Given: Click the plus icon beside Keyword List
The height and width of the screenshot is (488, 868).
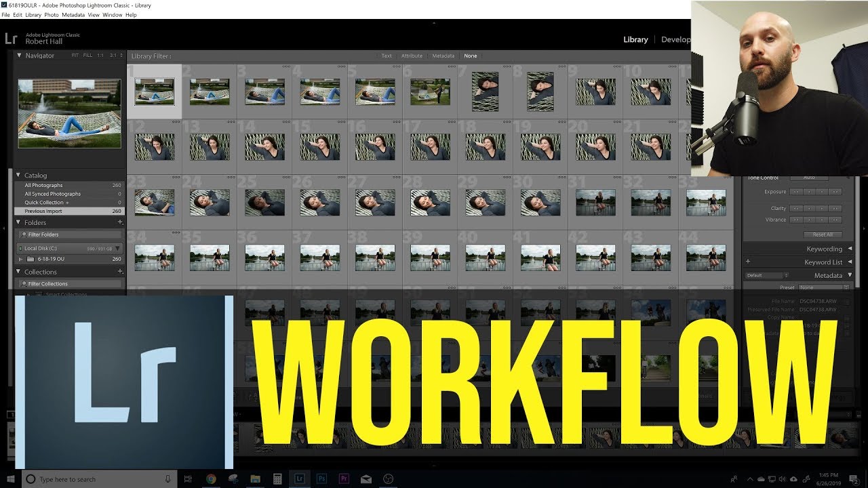Looking at the screenshot, I should pos(748,262).
